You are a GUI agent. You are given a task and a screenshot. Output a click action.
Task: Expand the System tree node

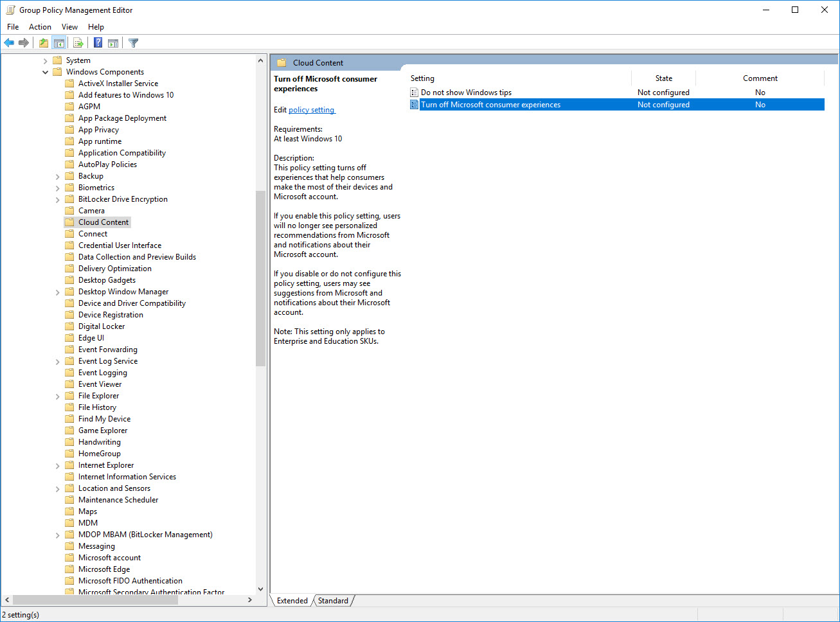pyautogui.click(x=45, y=61)
